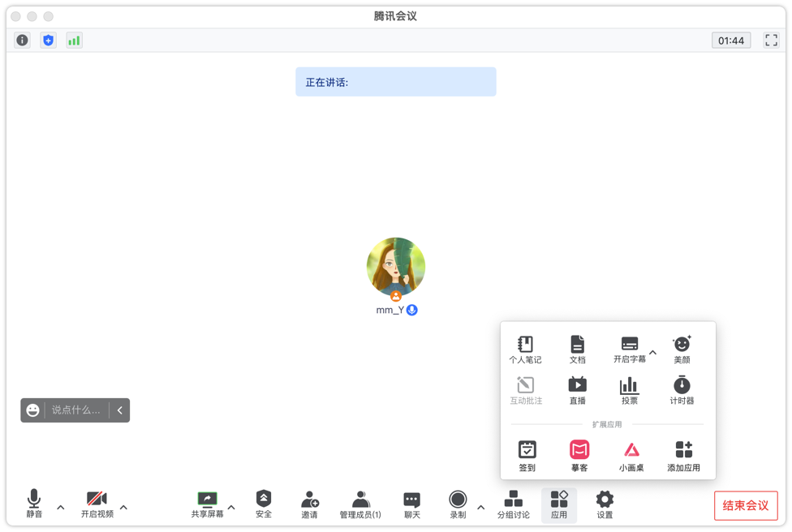Viewport: 792px width, 532px height.
Task: Start screen sharing (共享屏幕)
Action: pyautogui.click(x=207, y=504)
